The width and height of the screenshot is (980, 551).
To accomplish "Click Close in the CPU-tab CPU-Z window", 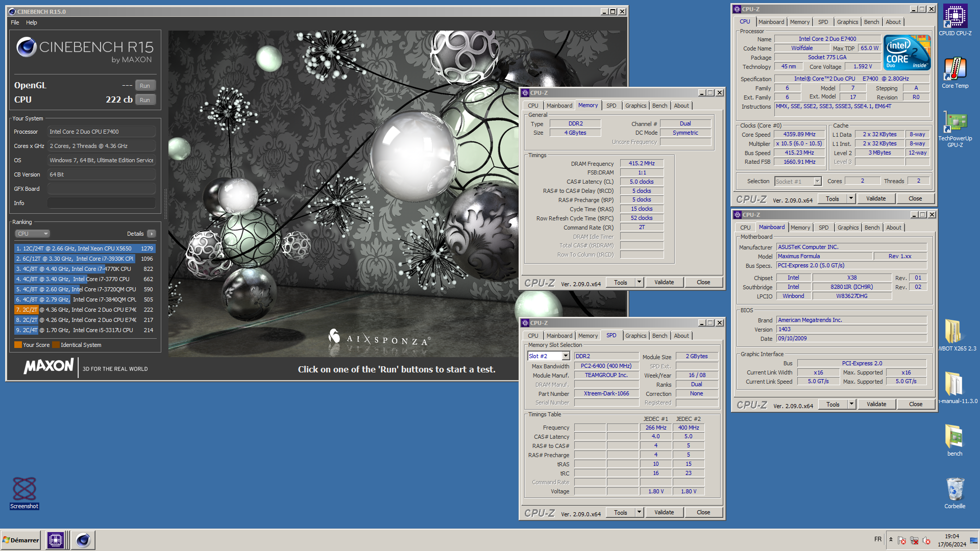I will [915, 198].
